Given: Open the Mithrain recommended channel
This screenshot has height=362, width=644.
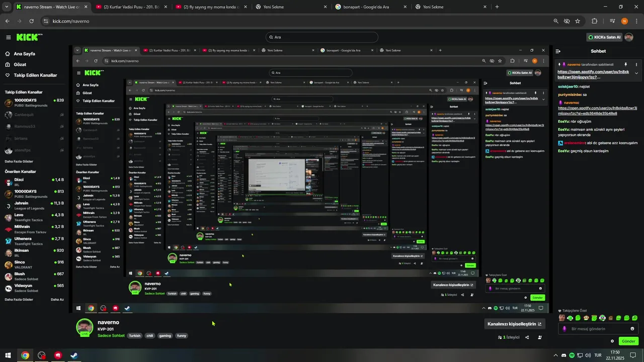Looking at the screenshot, I should click(x=34, y=229).
